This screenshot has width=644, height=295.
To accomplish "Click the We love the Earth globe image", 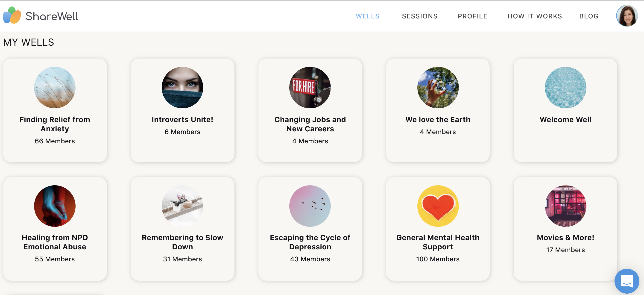I will click(x=438, y=88).
